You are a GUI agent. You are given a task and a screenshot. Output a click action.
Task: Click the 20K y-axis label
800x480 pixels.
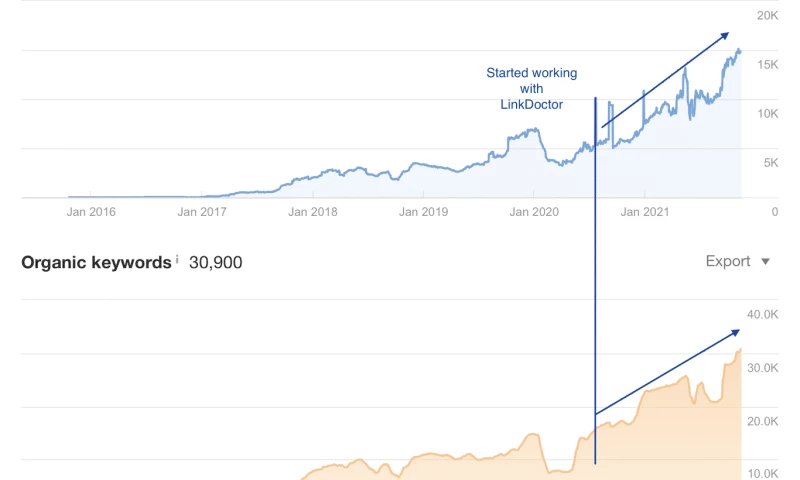point(767,16)
